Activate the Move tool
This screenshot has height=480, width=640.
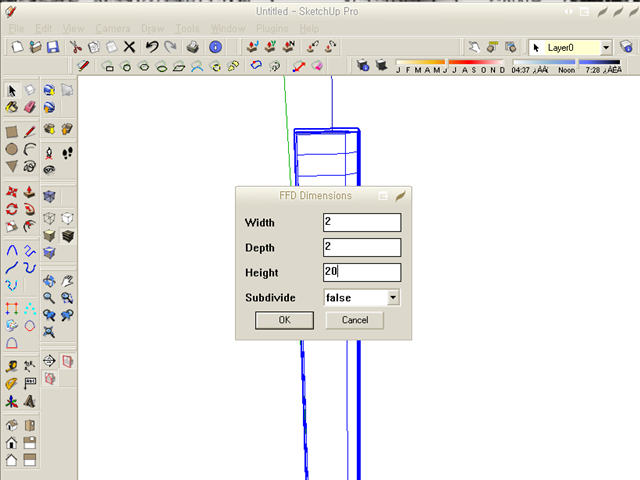[x=12, y=192]
